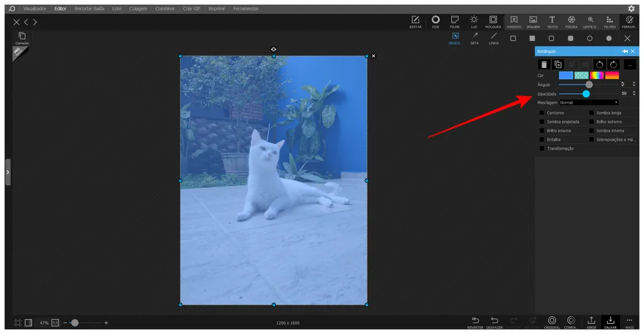Rotate the rectangle counterclockwise
The height and width of the screenshot is (334, 644).
[x=599, y=65]
